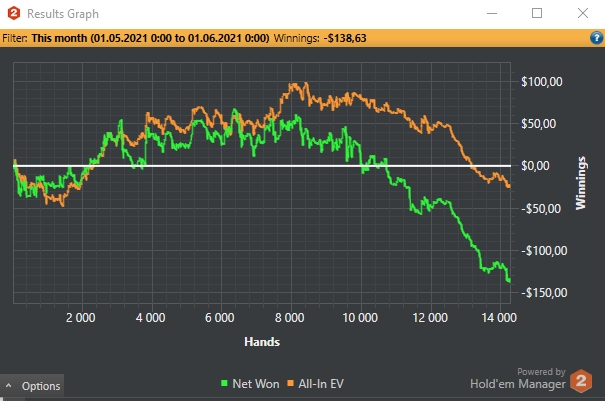Click the $50,00 axis label
The height and width of the screenshot is (401, 605).
[539, 124]
